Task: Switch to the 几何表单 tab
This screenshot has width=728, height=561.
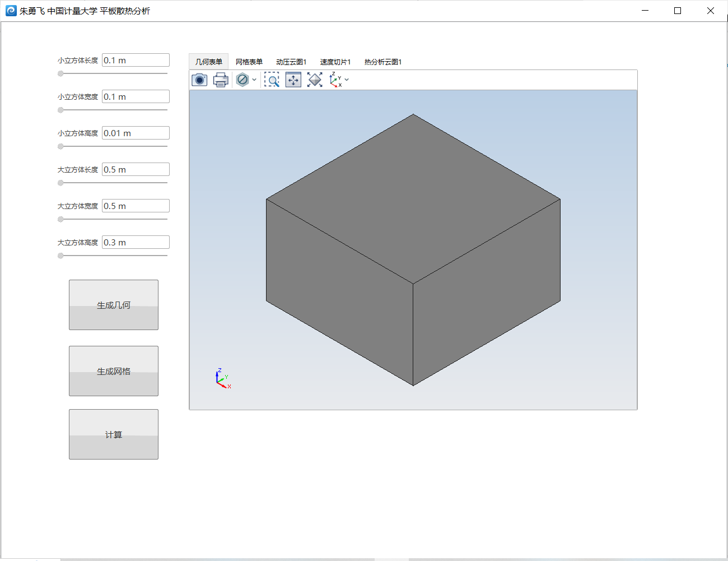Action: [209, 62]
